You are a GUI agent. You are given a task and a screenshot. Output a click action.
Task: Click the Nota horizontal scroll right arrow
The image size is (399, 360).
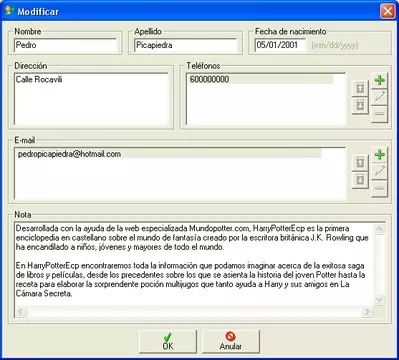tap(367, 312)
